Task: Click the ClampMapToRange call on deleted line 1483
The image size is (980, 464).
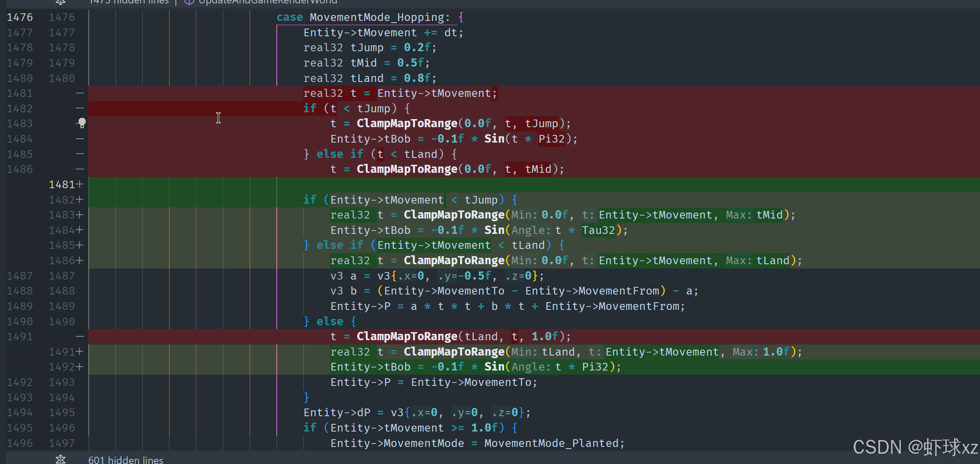Action: 407,123
